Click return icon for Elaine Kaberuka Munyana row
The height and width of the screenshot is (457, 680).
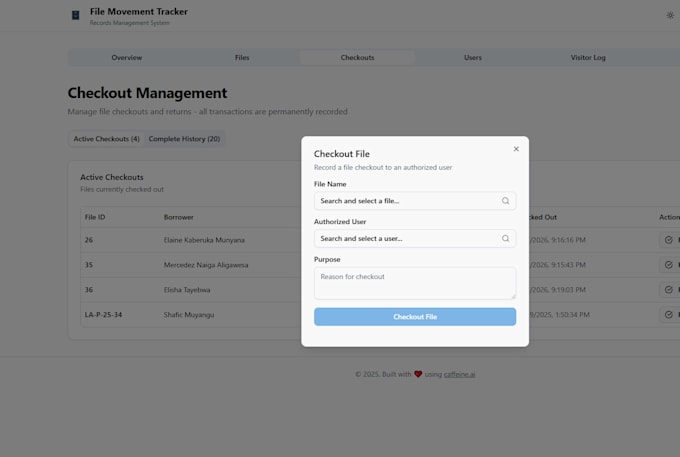click(x=669, y=240)
